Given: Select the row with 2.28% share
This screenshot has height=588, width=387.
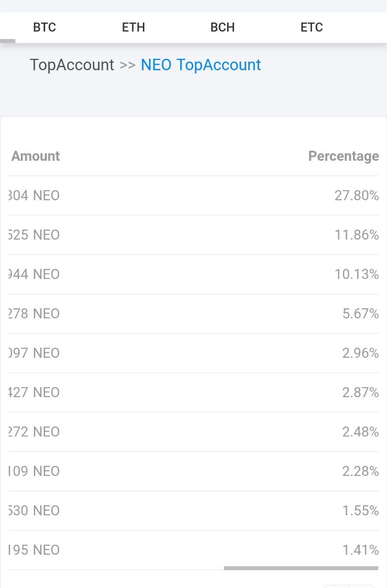Looking at the screenshot, I should [x=193, y=471].
